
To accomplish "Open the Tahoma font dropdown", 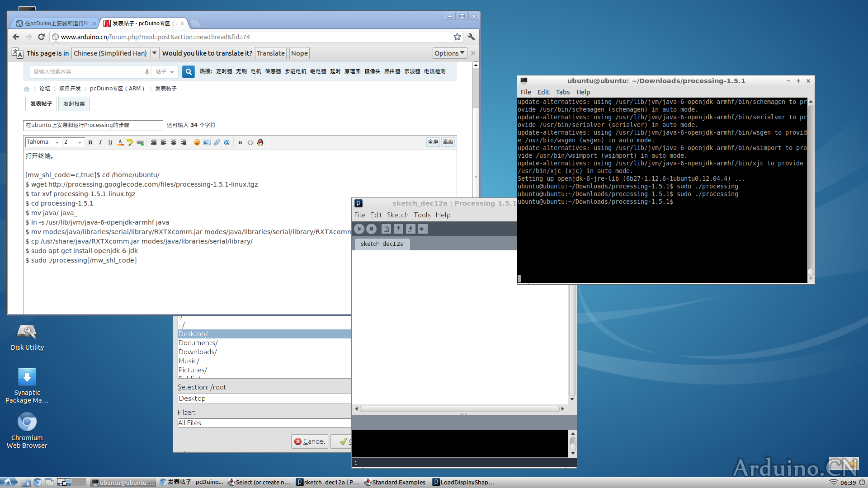I will click(x=43, y=142).
